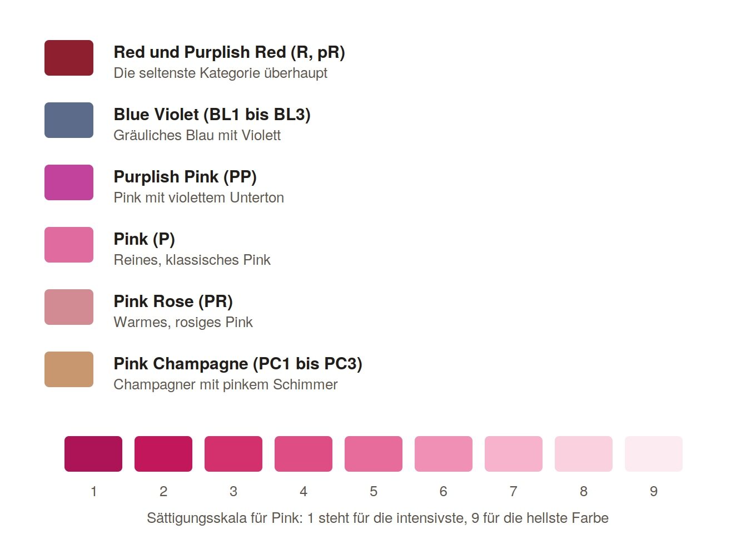Click the Blue Violet (BL1 bis BL3) heading

(212, 115)
